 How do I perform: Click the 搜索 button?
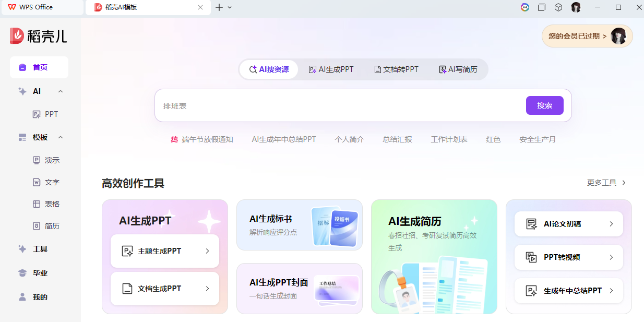tap(545, 105)
